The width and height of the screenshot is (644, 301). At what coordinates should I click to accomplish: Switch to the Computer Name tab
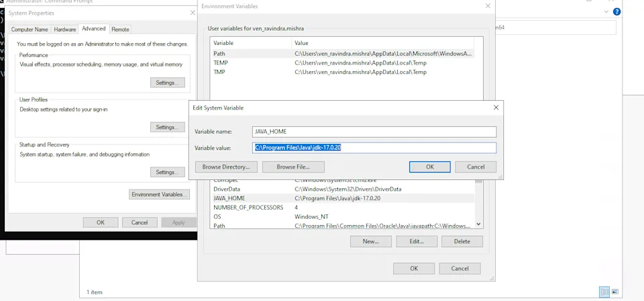30,30
